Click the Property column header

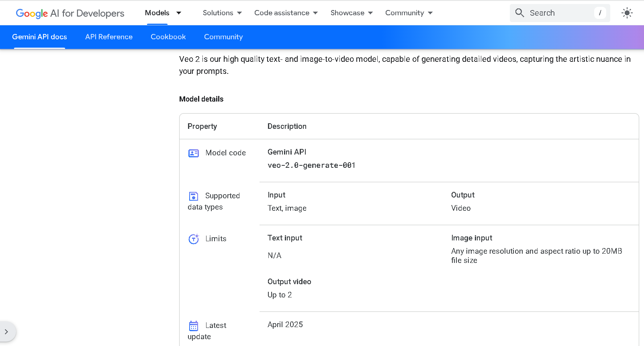point(202,126)
